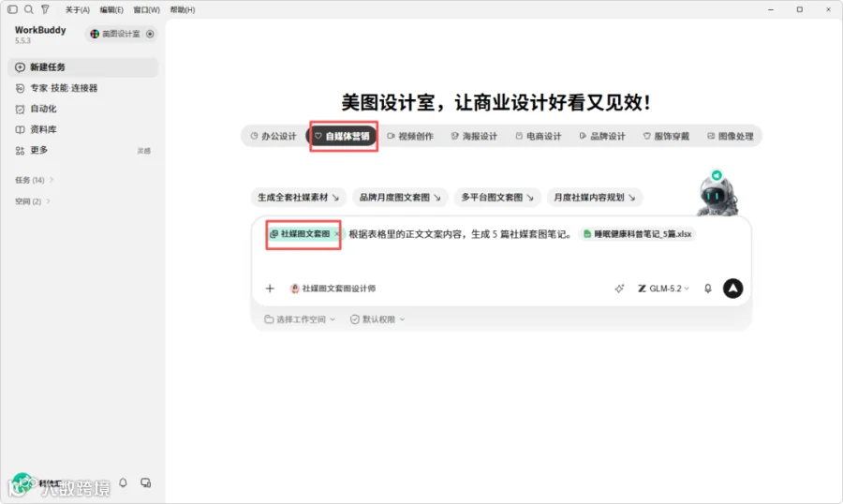The image size is (843, 504).
Task: Remove the 社媒图文套图 tag with its x
Action: pos(336,234)
